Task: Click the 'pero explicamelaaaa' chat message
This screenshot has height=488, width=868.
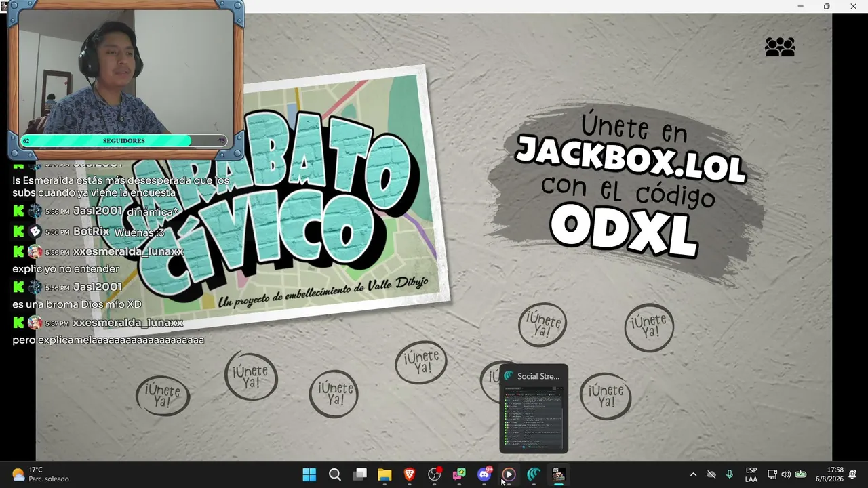Action: [x=108, y=340]
